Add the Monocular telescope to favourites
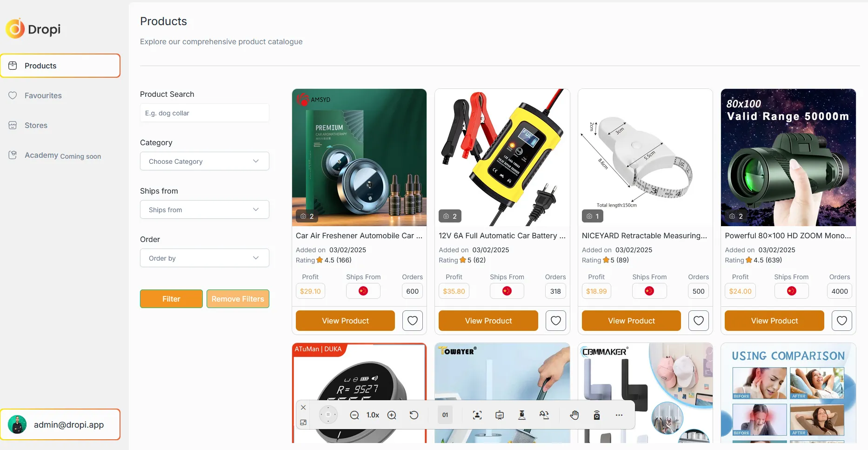The height and width of the screenshot is (450, 868). click(842, 321)
